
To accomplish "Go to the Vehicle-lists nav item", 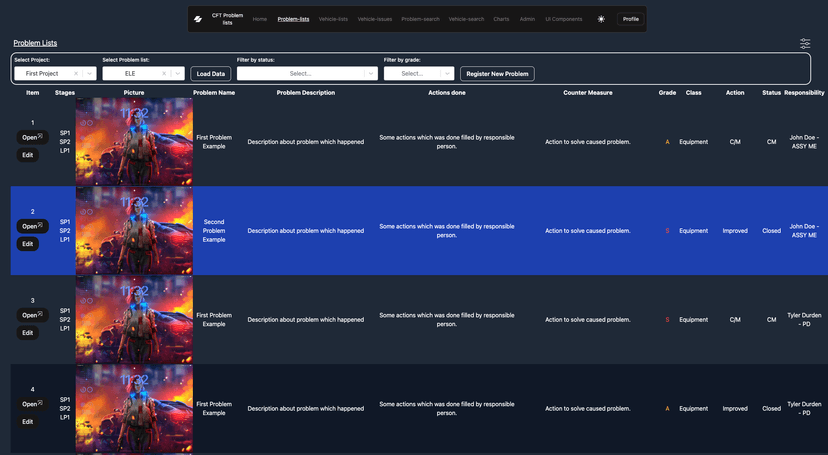I will [333, 19].
